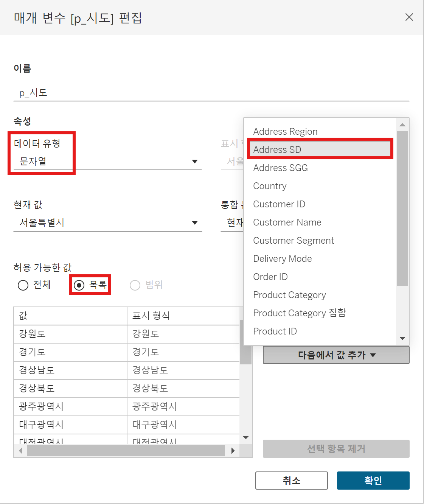Select the 전체 radio button

click(x=23, y=285)
